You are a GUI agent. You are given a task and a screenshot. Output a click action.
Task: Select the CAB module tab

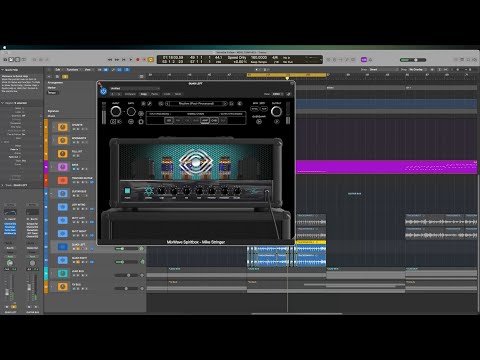pyautogui.click(x=214, y=120)
